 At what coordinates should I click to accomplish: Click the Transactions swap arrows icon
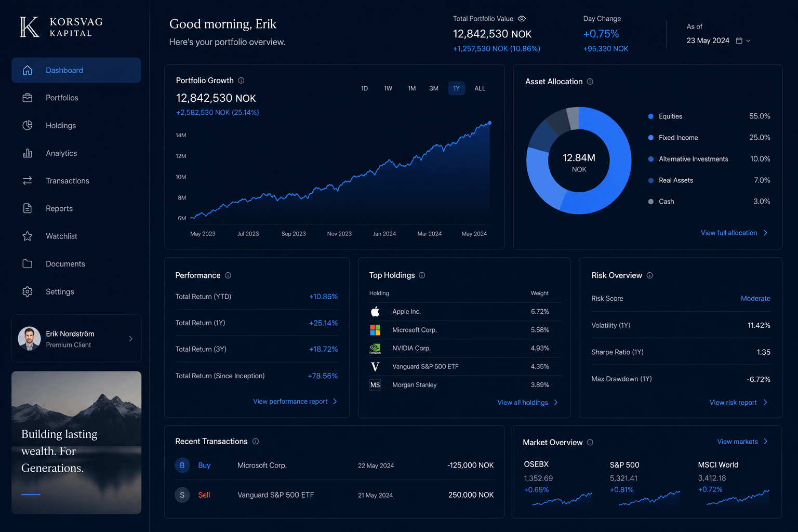point(28,181)
